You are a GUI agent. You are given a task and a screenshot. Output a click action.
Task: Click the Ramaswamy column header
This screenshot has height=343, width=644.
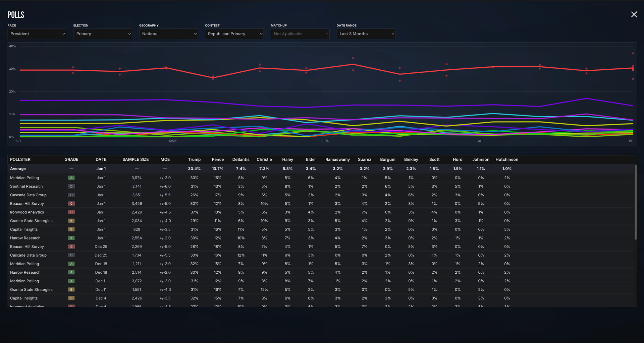tap(337, 160)
